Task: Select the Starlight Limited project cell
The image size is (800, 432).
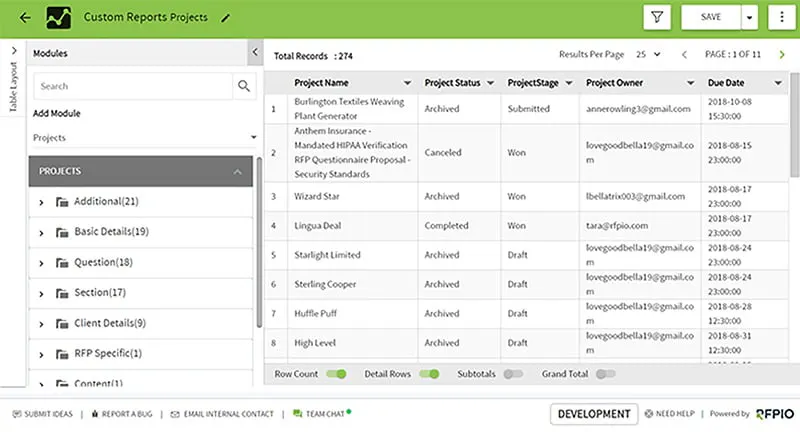Action: (x=353, y=255)
